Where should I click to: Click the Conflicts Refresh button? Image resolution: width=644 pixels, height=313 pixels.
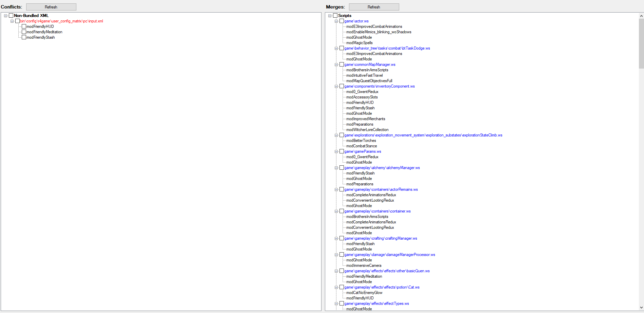tap(51, 7)
